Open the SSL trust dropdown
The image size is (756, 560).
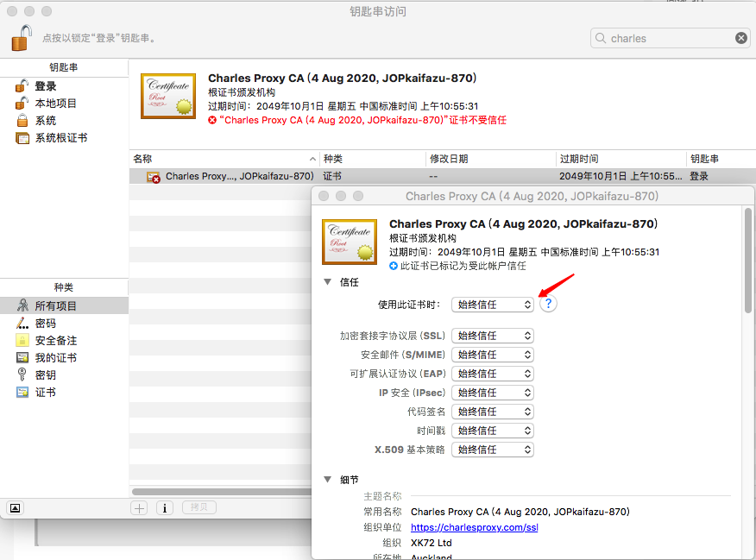tap(493, 336)
